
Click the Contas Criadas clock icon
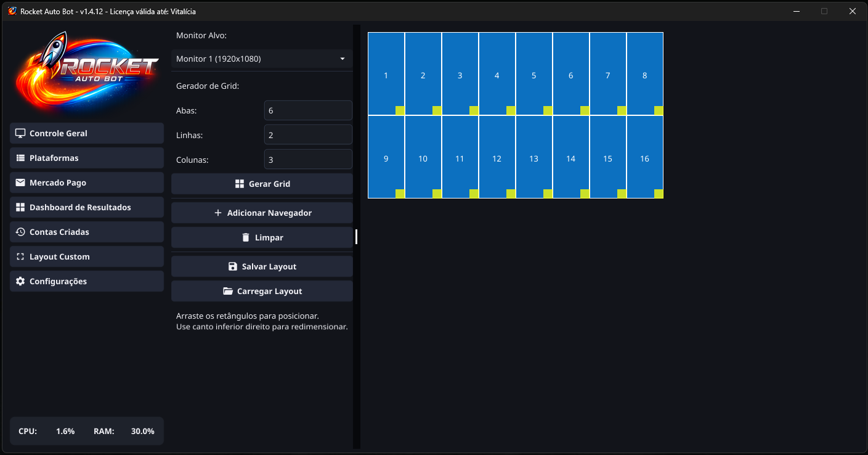20,232
